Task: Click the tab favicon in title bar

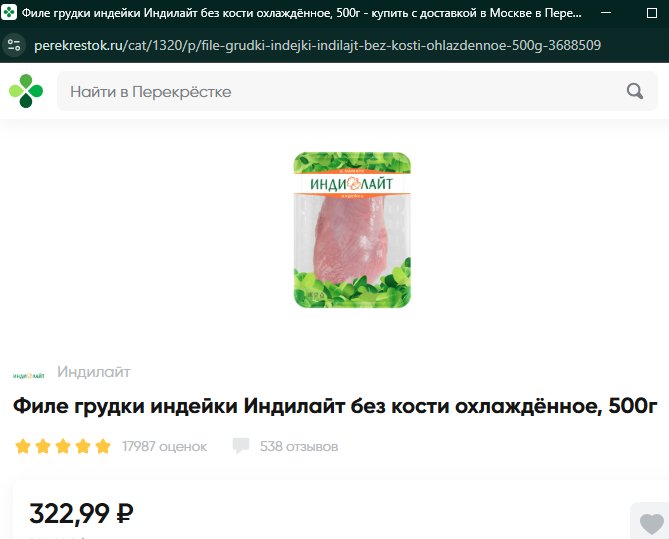Action: coord(9,13)
